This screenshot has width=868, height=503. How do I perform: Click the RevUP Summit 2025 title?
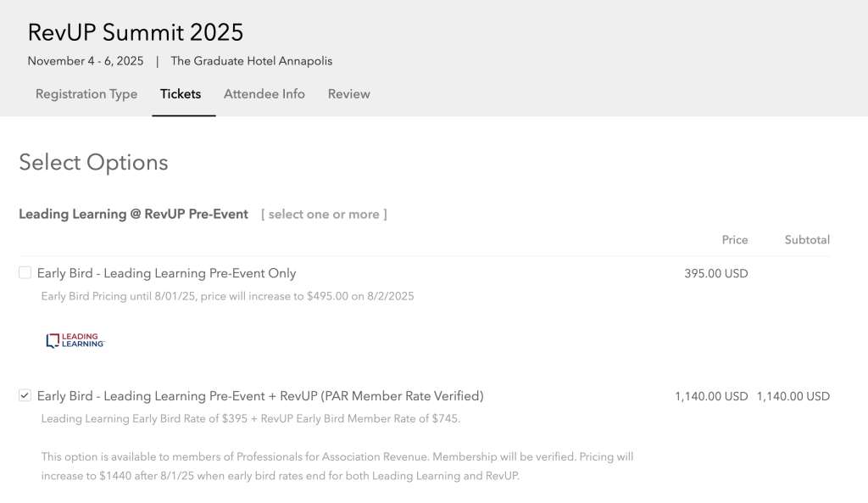[136, 32]
